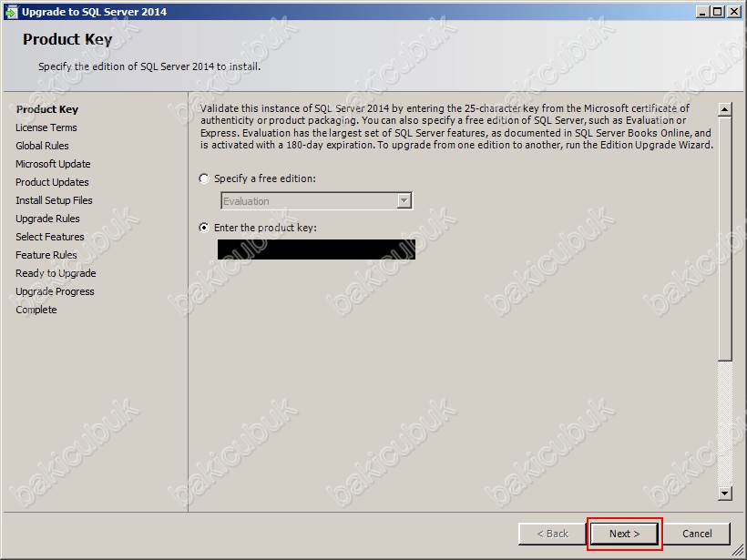
Task: Select the Install Setup Files step
Action: pyautogui.click(x=54, y=200)
